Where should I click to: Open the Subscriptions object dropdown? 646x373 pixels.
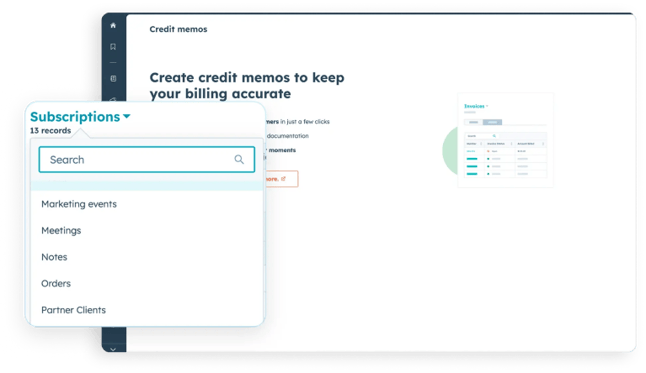[x=80, y=117]
